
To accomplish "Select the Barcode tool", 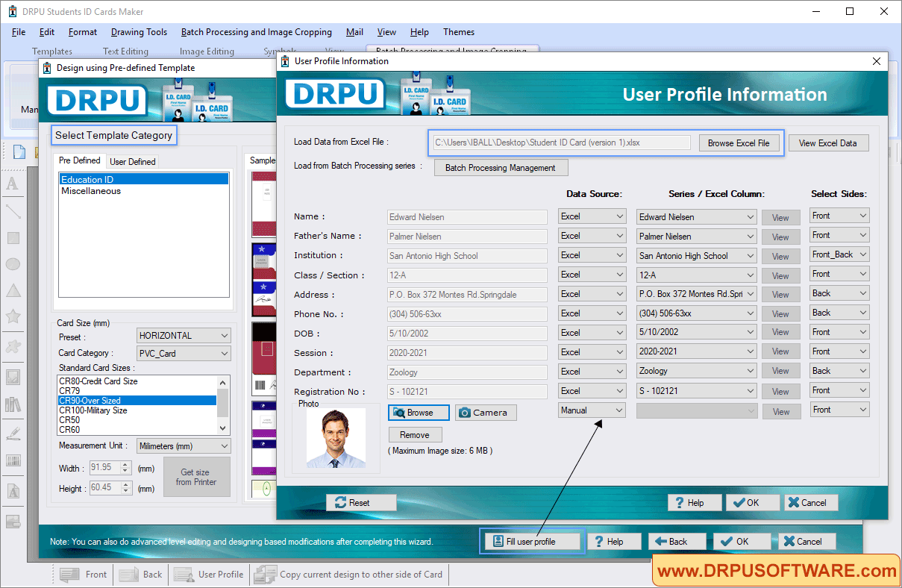I will 13,461.
